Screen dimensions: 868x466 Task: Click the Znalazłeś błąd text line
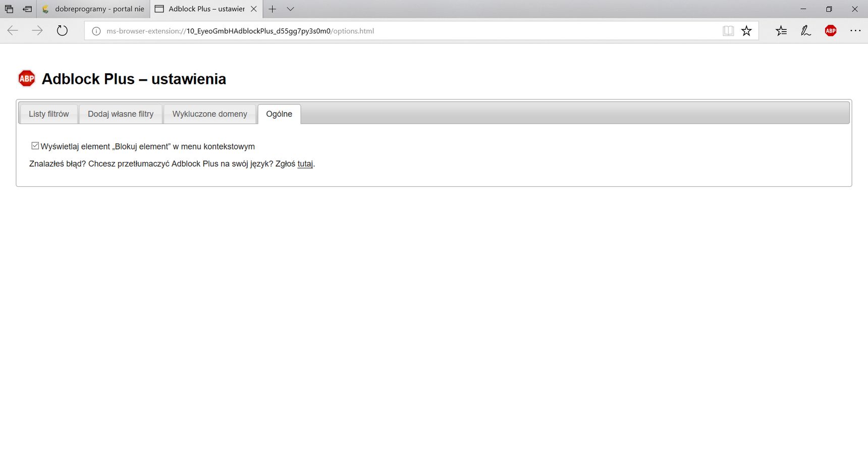(172, 164)
